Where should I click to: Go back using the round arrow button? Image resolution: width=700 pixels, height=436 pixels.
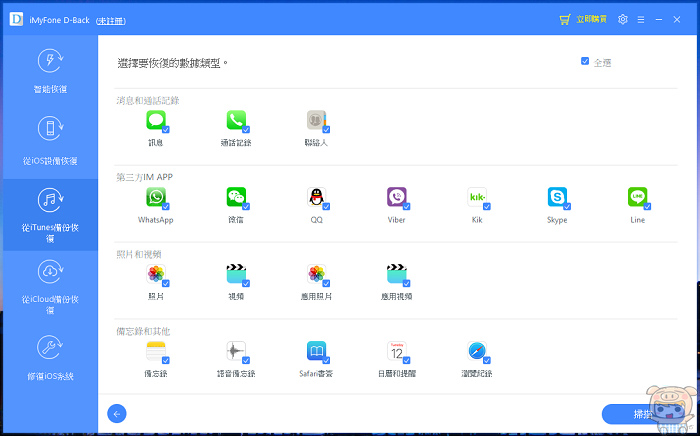pos(117,413)
